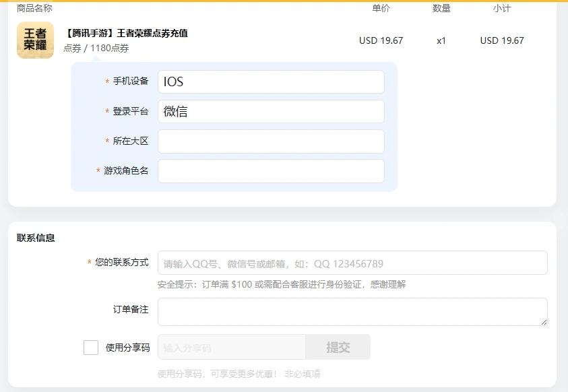Click the 订单备注 field label
Screen dimensions: 568x392
click(131, 309)
